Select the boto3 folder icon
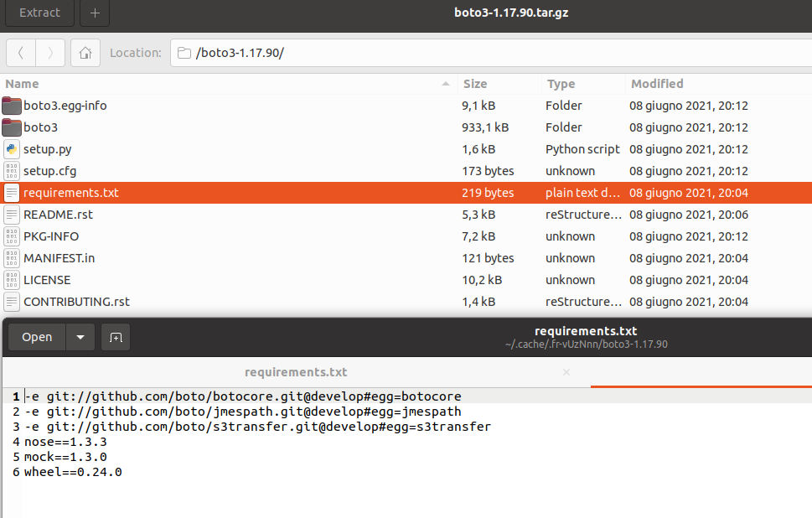812x518 pixels. tap(12, 127)
